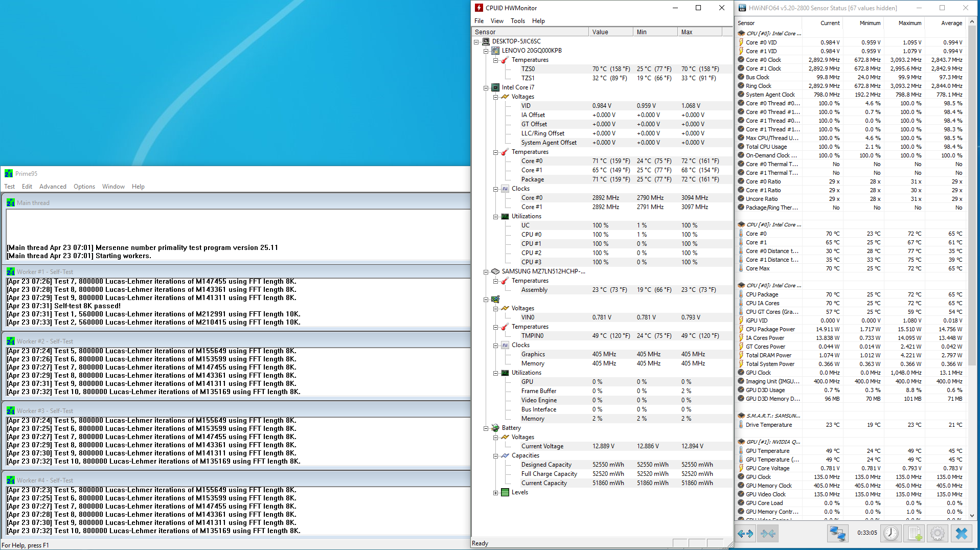Click the CPUID HWMonitor title bar icon

(479, 8)
